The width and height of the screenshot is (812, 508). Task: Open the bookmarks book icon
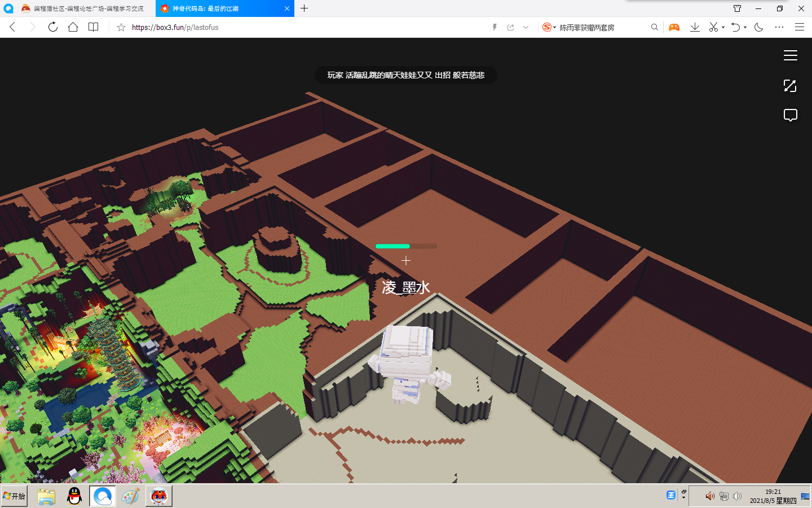pyautogui.click(x=94, y=27)
